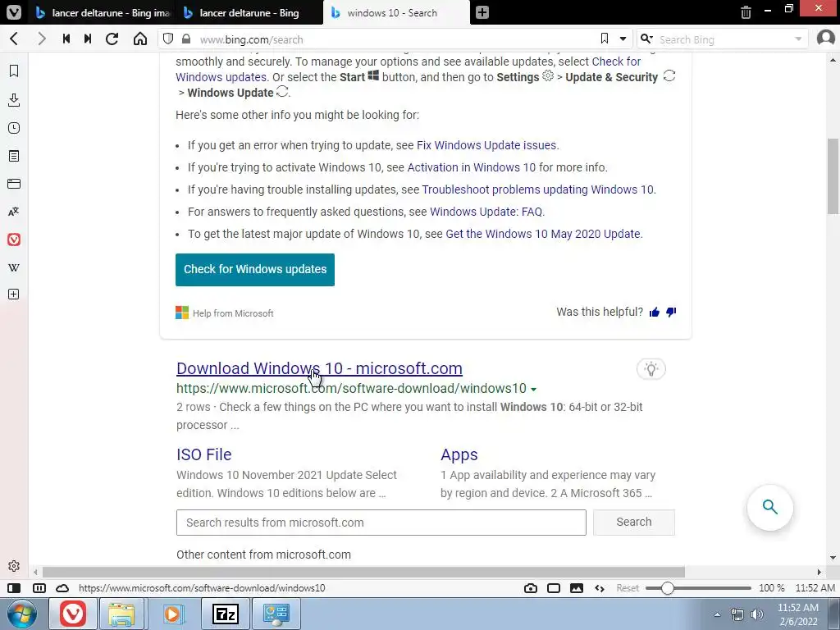Open the ISO File sublink
840x630 pixels.
(x=204, y=454)
